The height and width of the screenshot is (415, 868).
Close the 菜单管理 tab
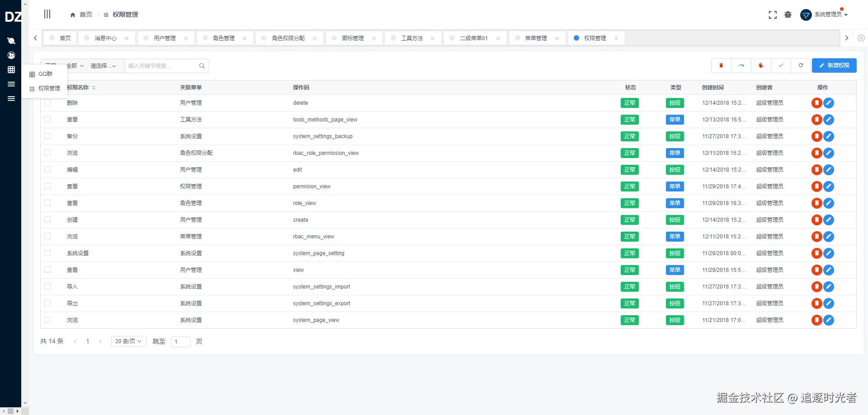click(557, 38)
